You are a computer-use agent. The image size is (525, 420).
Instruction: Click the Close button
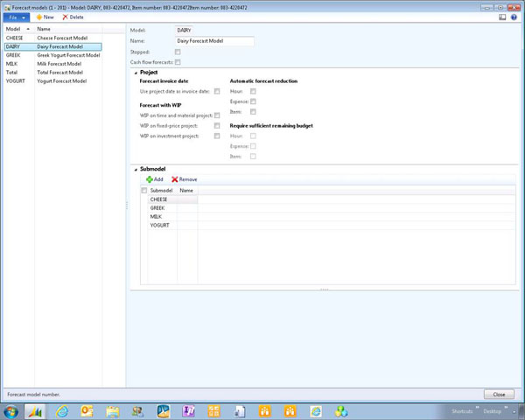point(499,395)
